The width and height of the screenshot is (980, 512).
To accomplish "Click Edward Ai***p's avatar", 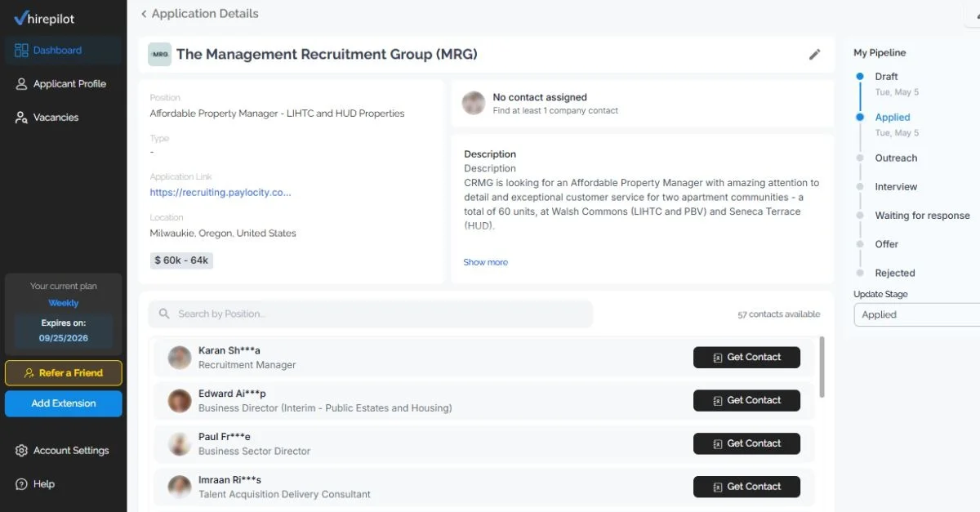I will (180, 401).
